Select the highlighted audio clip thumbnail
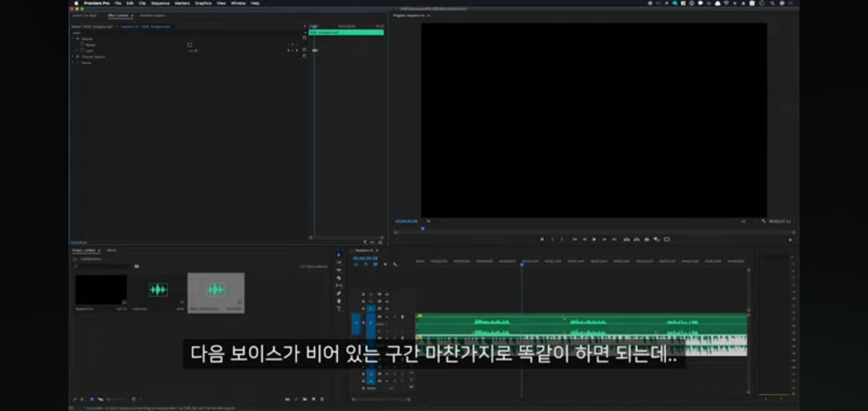Viewport: 868px width, 411px height. pyautogui.click(x=216, y=290)
